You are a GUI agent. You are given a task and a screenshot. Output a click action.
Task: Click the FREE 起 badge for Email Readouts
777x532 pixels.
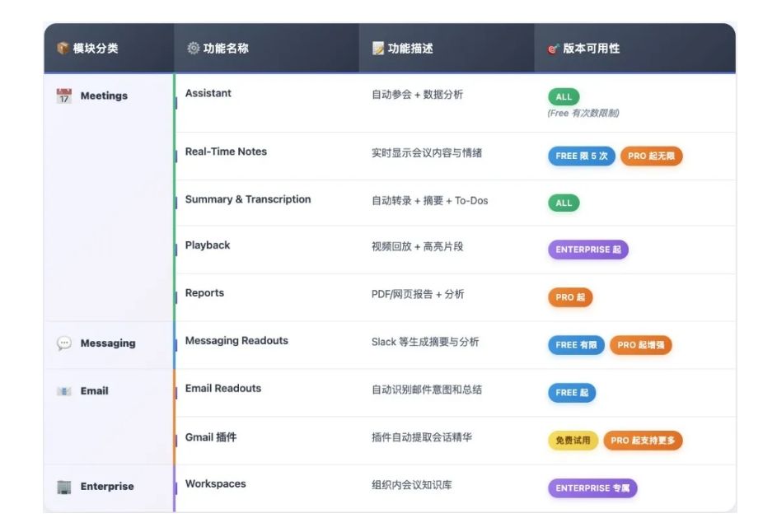(572, 393)
